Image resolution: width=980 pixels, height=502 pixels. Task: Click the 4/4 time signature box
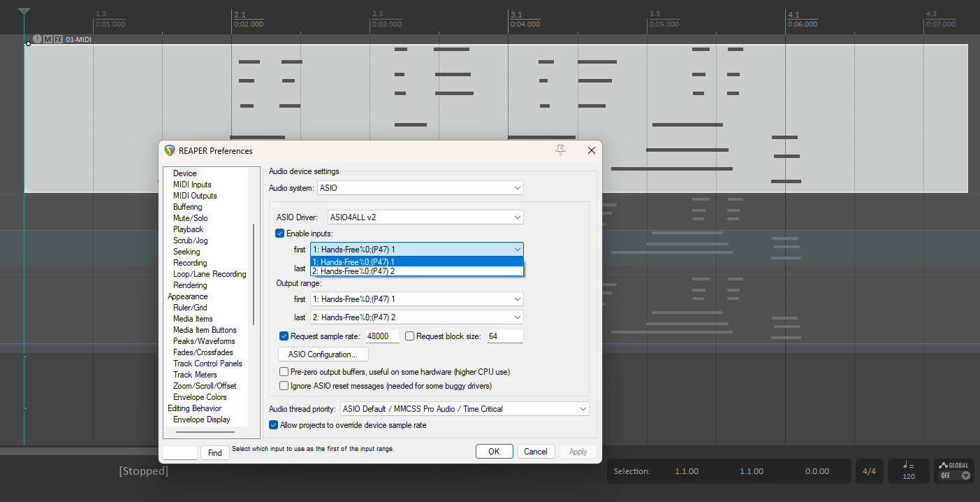[x=869, y=471]
